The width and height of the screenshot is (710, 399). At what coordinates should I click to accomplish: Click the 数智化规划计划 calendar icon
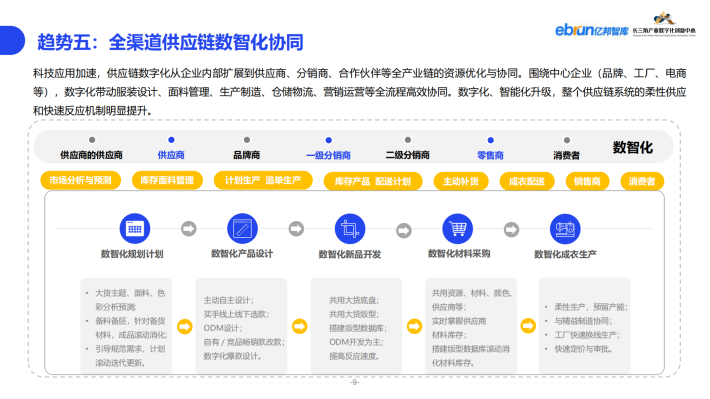pos(134,228)
